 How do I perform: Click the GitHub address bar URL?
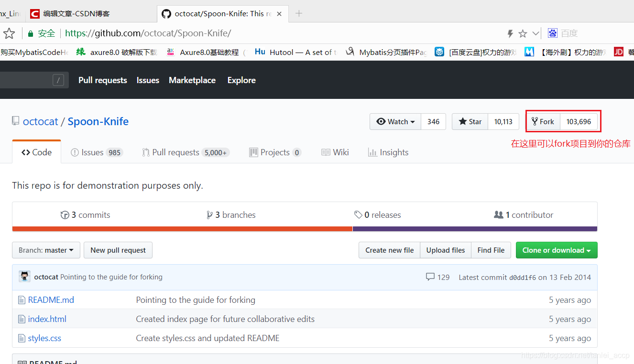click(148, 33)
